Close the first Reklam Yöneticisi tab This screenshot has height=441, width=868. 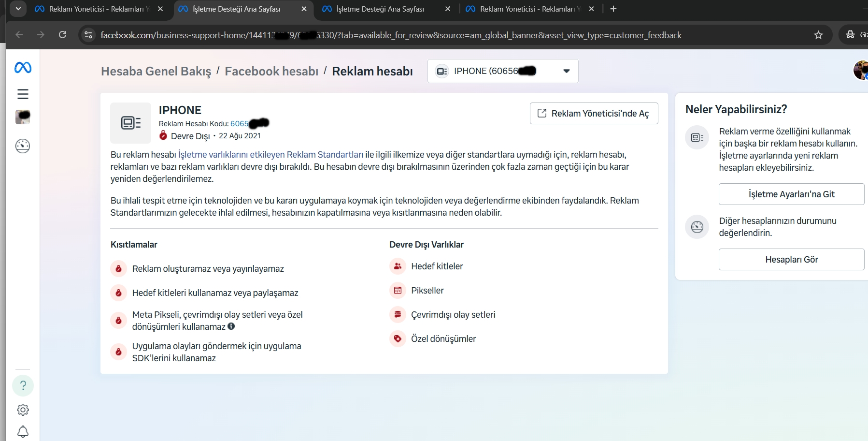click(160, 9)
